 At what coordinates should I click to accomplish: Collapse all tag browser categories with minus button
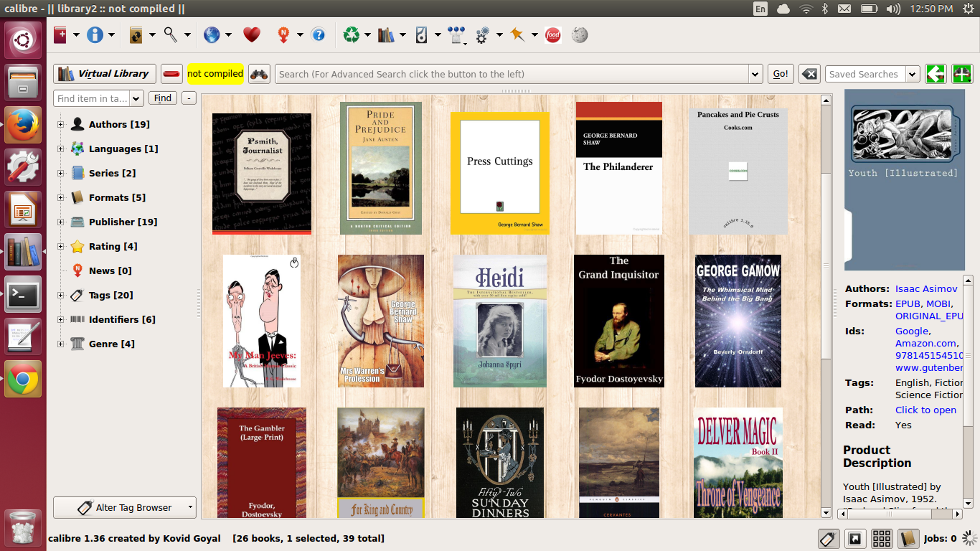(x=189, y=98)
